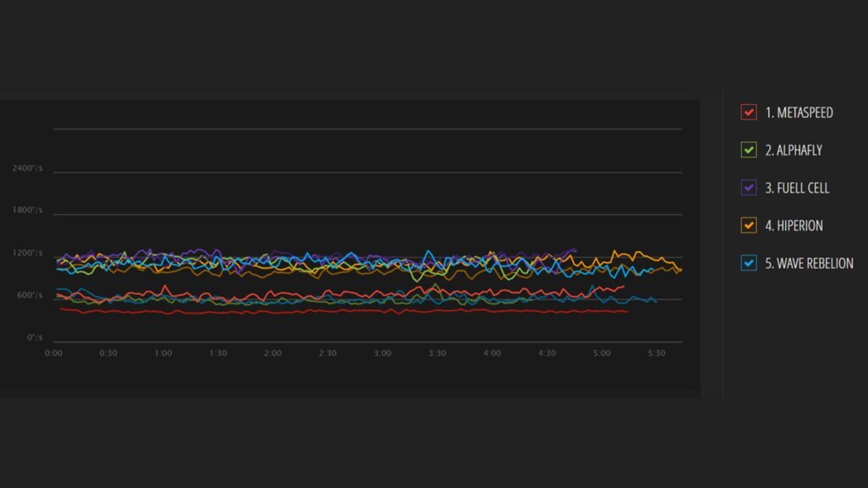Viewport: 868px width, 488px height.
Task: Select the 1200°/s vertical axis label
Action: point(27,253)
